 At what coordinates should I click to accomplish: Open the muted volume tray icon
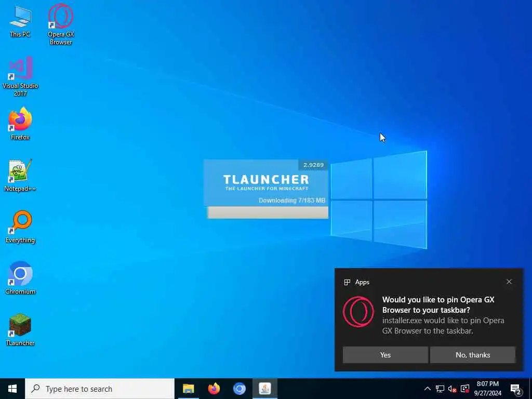pyautogui.click(x=453, y=389)
